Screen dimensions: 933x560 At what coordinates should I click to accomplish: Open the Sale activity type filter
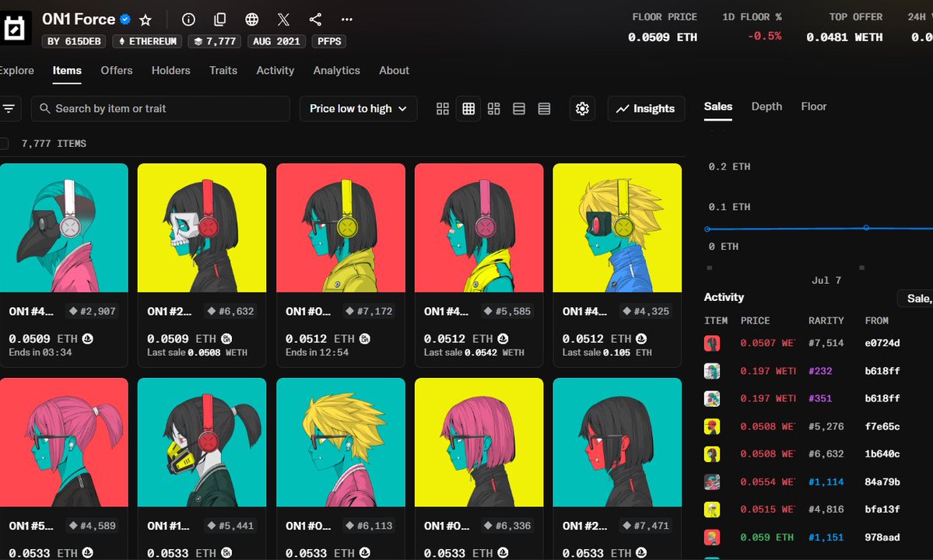pos(916,299)
